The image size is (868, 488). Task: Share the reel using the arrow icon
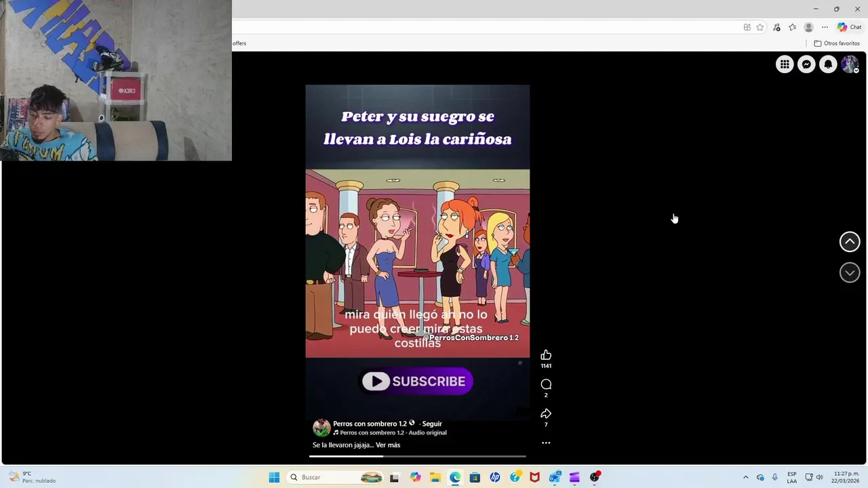[546, 413]
